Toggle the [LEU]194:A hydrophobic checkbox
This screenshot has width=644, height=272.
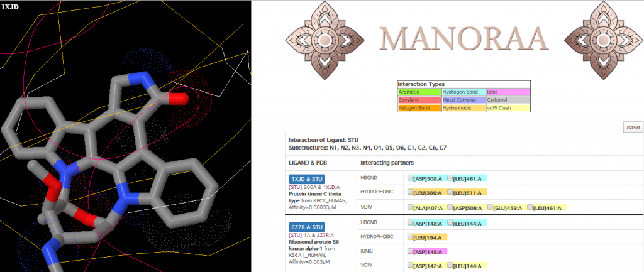411,237
